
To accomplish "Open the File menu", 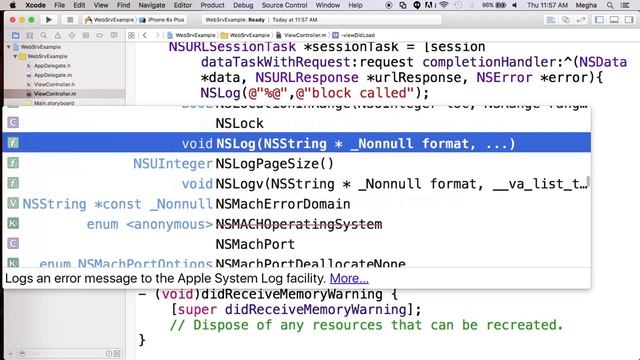I will (60, 5).
